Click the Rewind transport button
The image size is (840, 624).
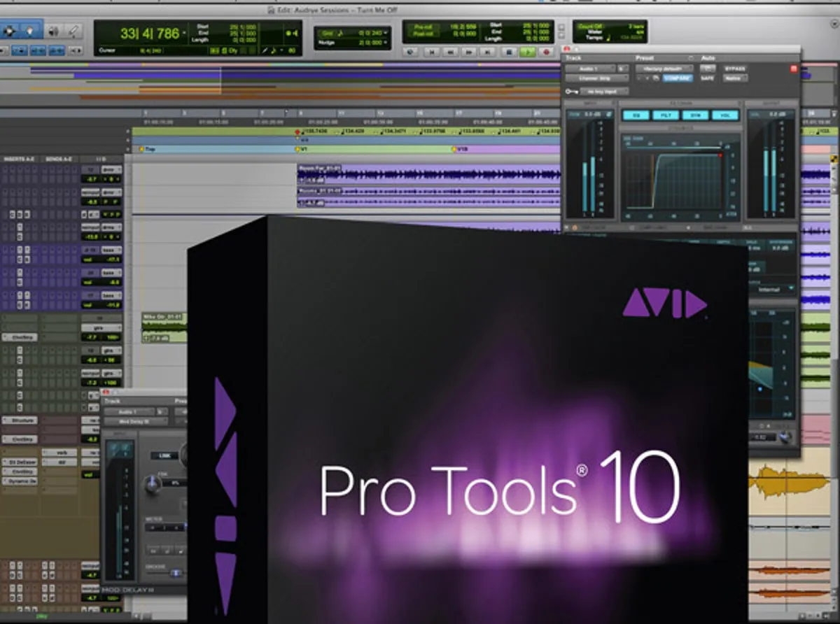[x=451, y=52]
